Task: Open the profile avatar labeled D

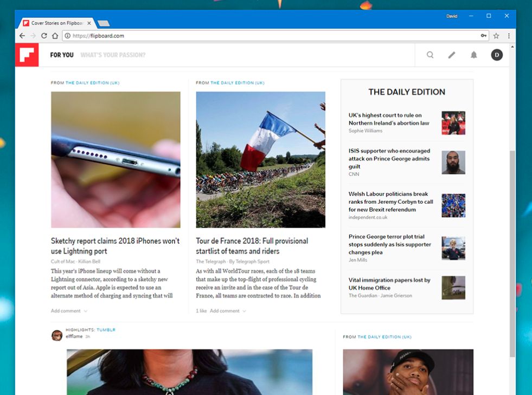Action: point(497,55)
